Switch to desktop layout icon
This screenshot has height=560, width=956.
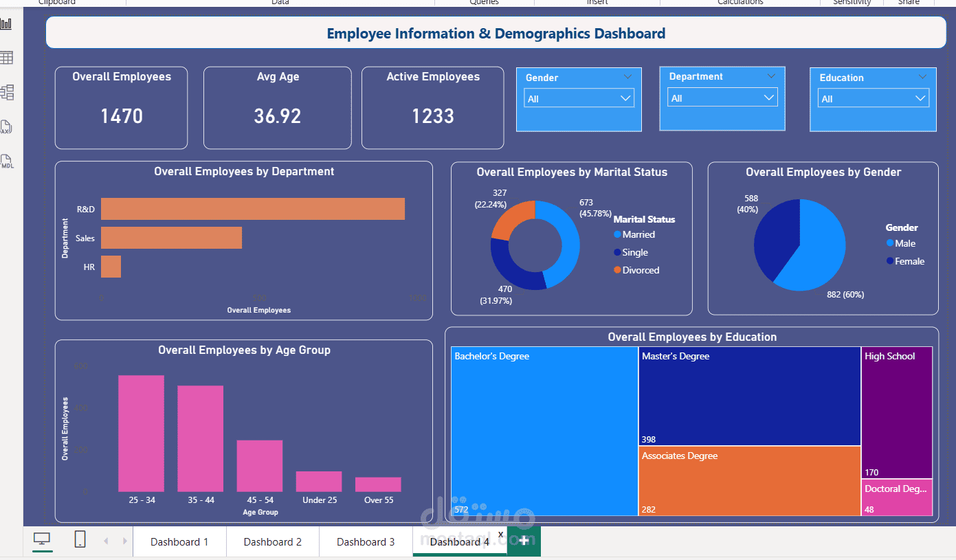point(42,540)
